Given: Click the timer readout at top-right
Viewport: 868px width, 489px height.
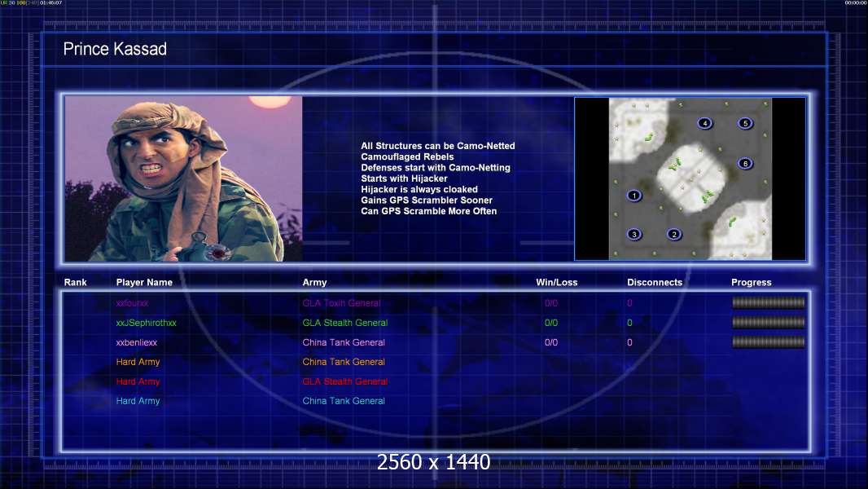Looking at the screenshot, I should pyautogui.click(x=856, y=2).
